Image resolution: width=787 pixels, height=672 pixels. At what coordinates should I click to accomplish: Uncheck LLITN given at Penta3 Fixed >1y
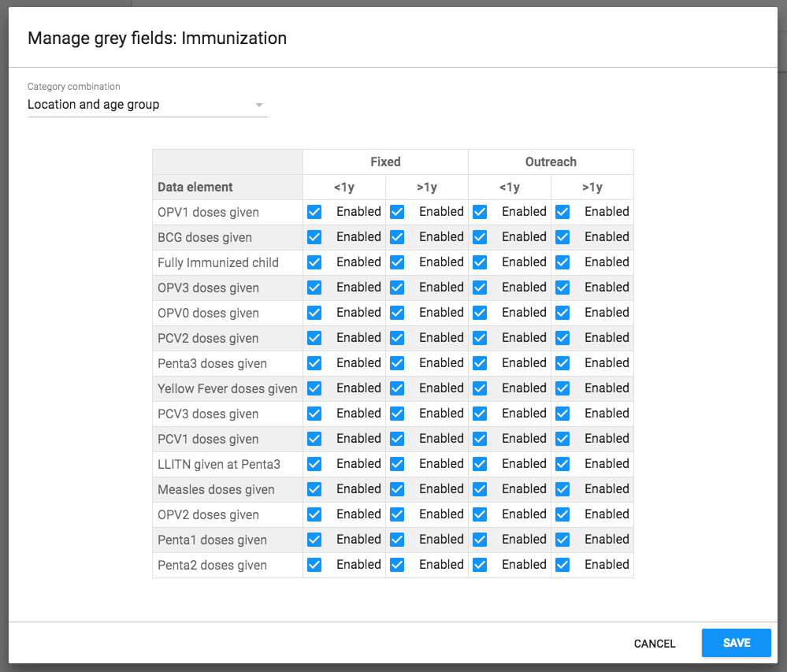397,464
